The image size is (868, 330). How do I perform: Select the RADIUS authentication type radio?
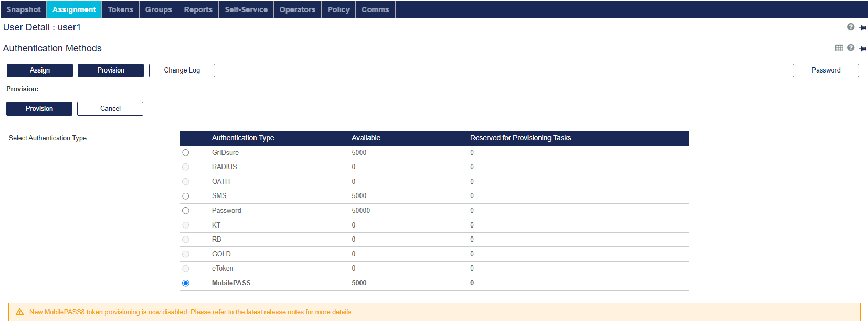pos(185,167)
